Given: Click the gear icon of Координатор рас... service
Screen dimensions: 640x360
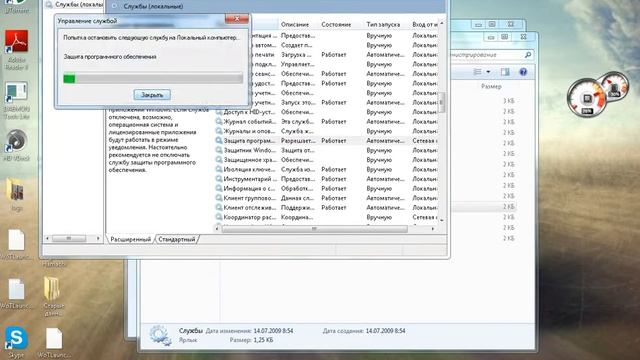Looking at the screenshot, I should [x=219, y=217].
